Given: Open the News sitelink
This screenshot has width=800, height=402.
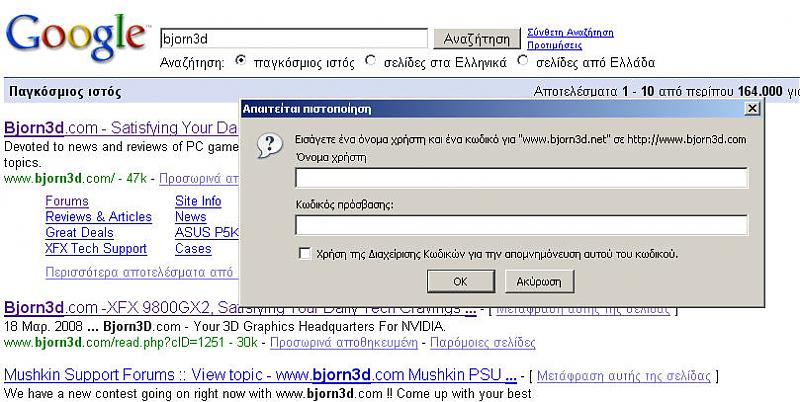Looking at the screenshot, I should pyautogui.click(x=190, y=217).
